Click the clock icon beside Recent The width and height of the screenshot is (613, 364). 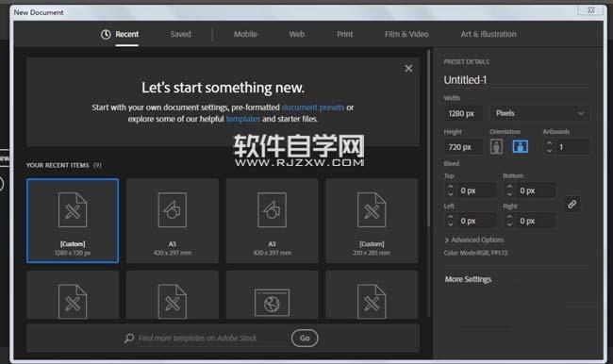[106, 34]
